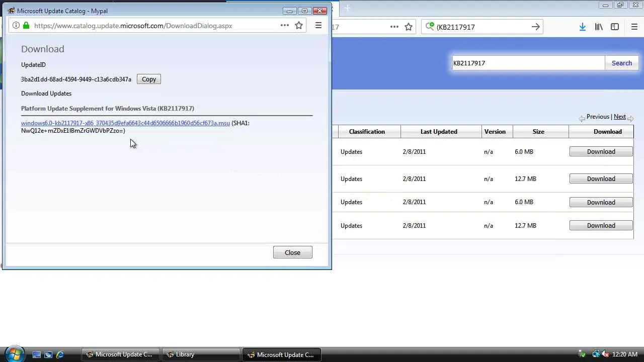This screenshot has height=362, width=644.
Task: Maximize the Mypal popup window
Action: click(x=304, y=11)
